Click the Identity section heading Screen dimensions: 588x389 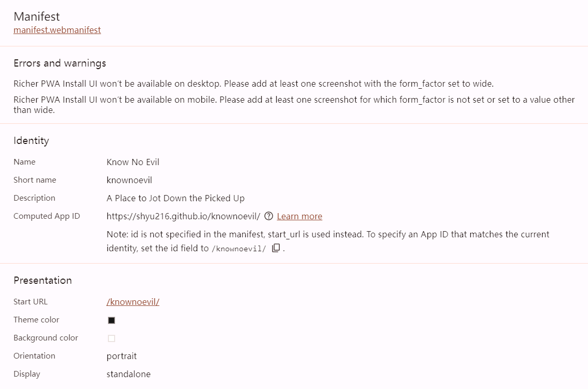point(31,141)
